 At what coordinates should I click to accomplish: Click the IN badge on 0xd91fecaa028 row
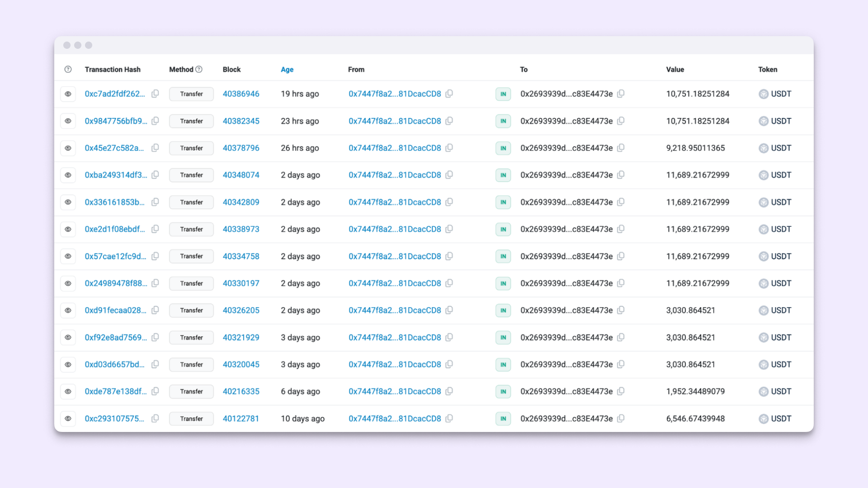pos(503,310)
